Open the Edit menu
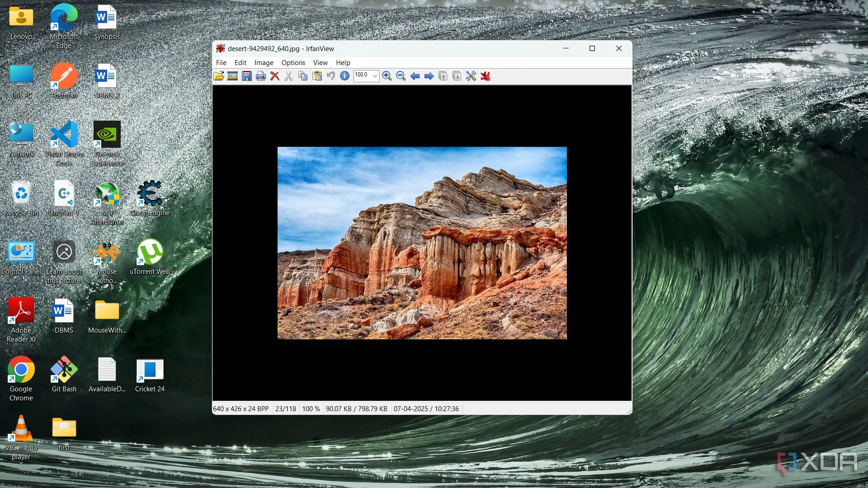The width and height of the screenshot is (868, 488). pyautogui.click(x=241, y=63)
